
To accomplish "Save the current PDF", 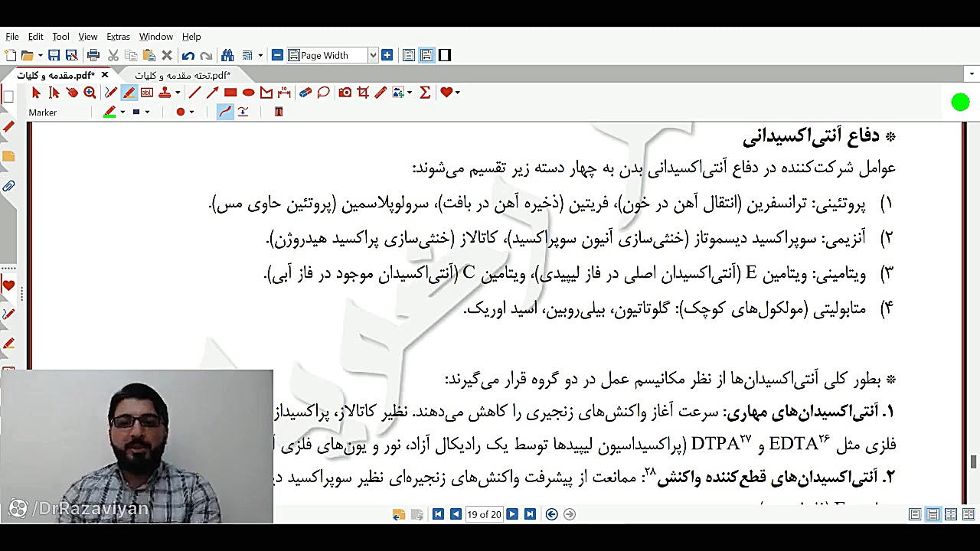I will point(54,55).
